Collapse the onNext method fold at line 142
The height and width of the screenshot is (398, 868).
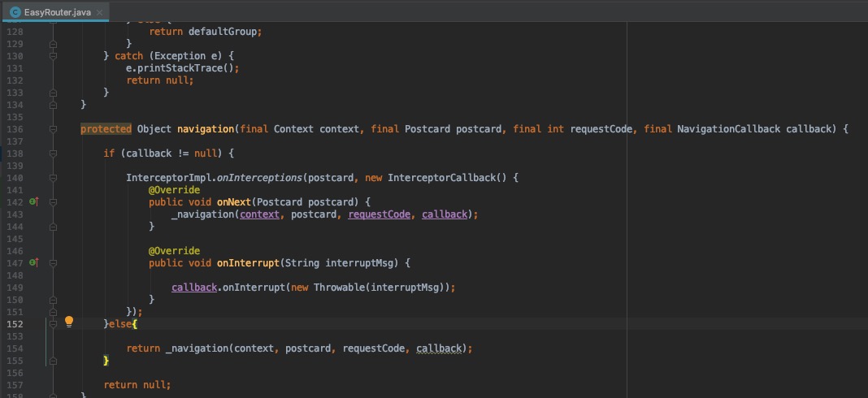pyautogui.click(x=53, y=202)
